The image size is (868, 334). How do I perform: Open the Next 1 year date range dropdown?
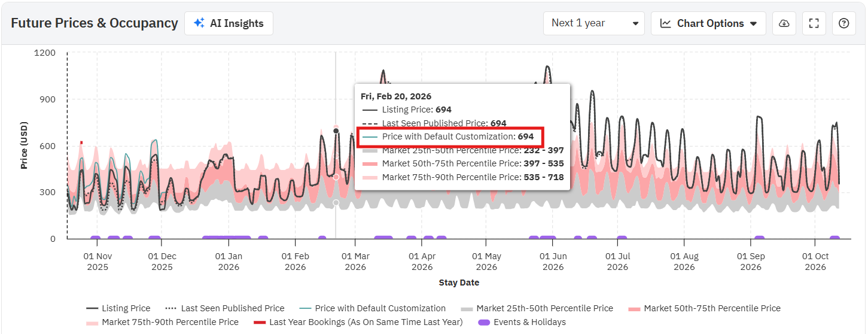[x=593, y=23]
